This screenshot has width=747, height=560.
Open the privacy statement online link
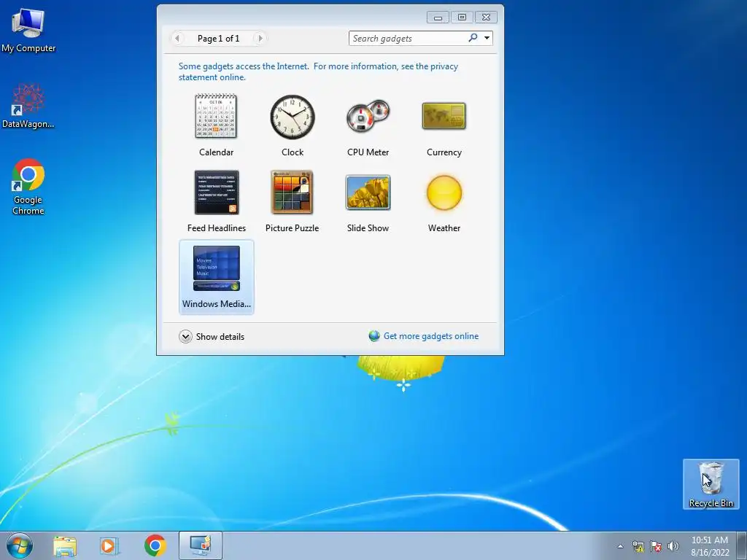[318, 71]
